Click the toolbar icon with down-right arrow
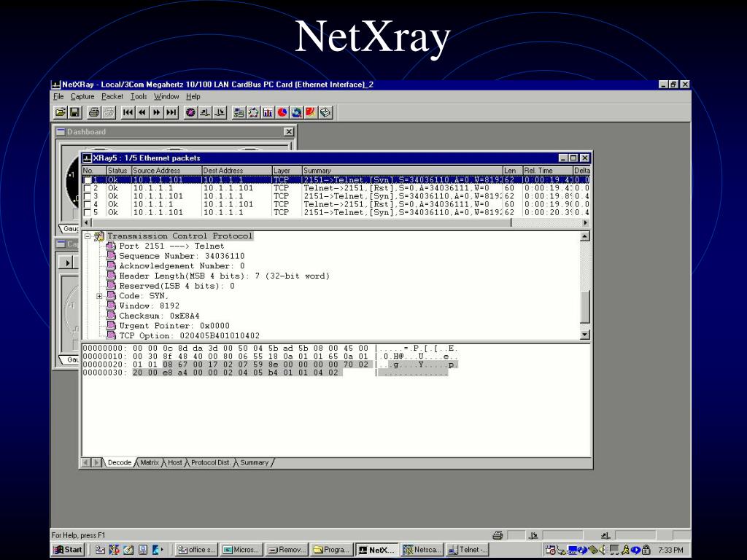Viewport: 747px width, 560px height. pos(220,112)
